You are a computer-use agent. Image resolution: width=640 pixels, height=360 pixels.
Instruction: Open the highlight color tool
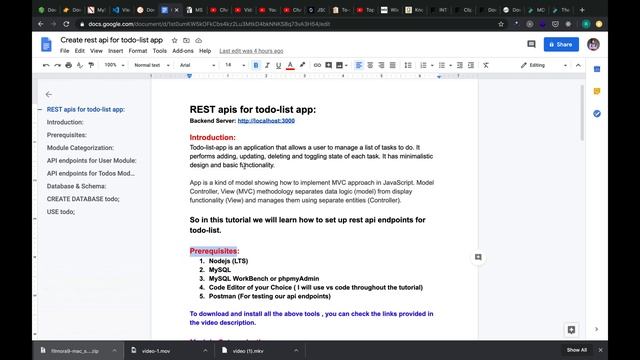click(x=302, y=65)
